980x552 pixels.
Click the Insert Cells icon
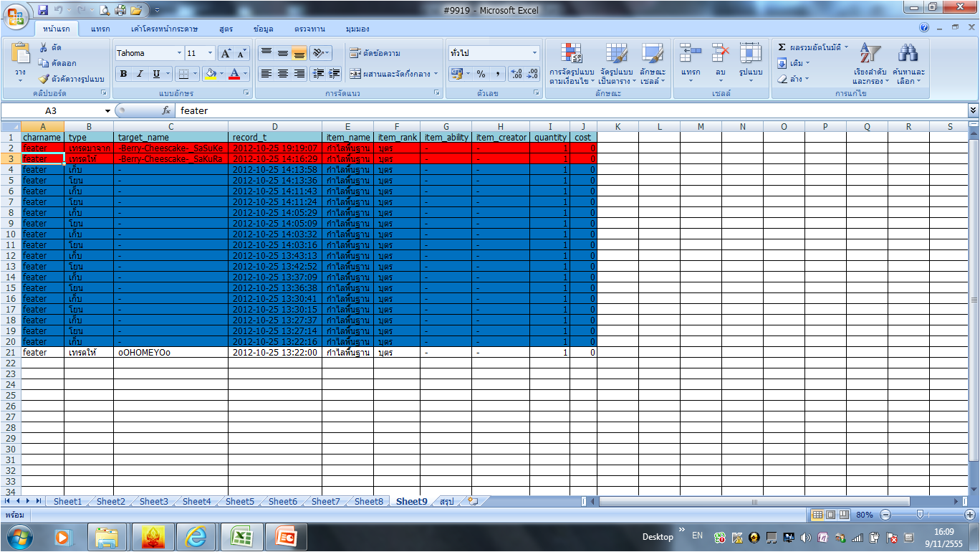coord(691,54)
